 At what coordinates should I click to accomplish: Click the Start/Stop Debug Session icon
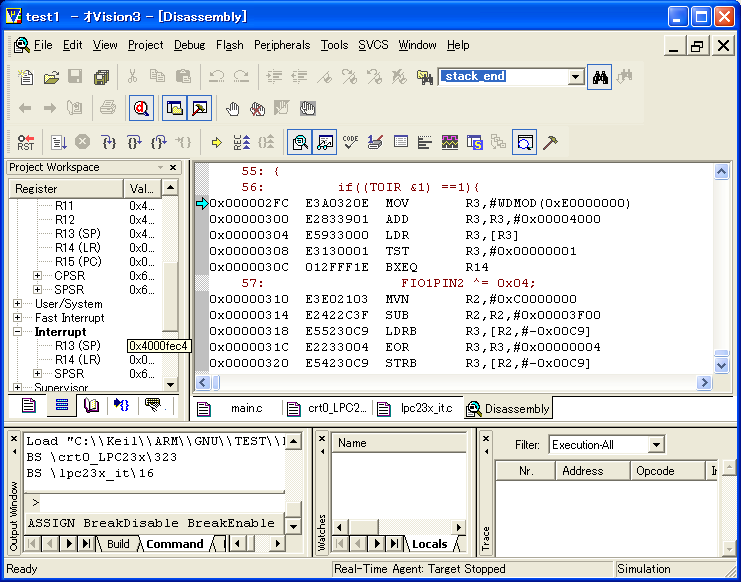click(x=141, y=109)
